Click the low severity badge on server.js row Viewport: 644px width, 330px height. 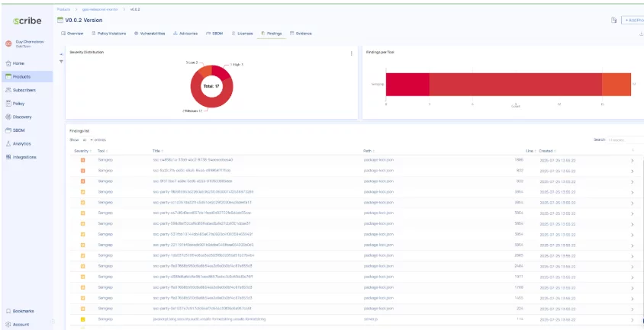(82, 319)
